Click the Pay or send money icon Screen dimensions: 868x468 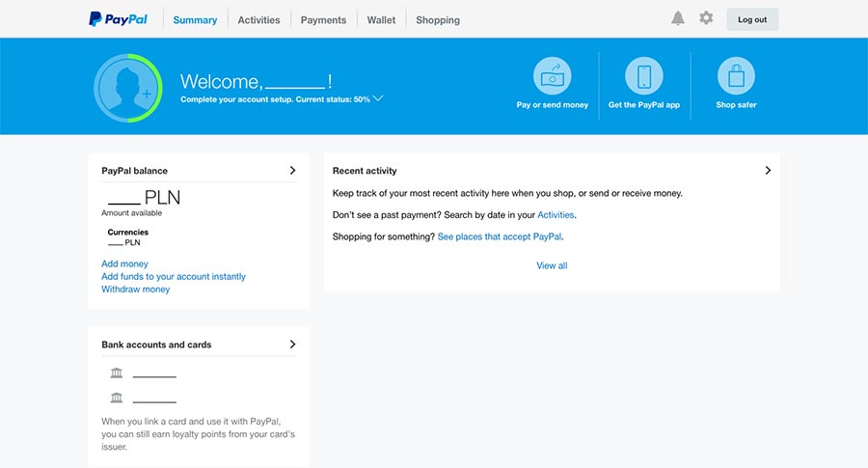(553, 75)
